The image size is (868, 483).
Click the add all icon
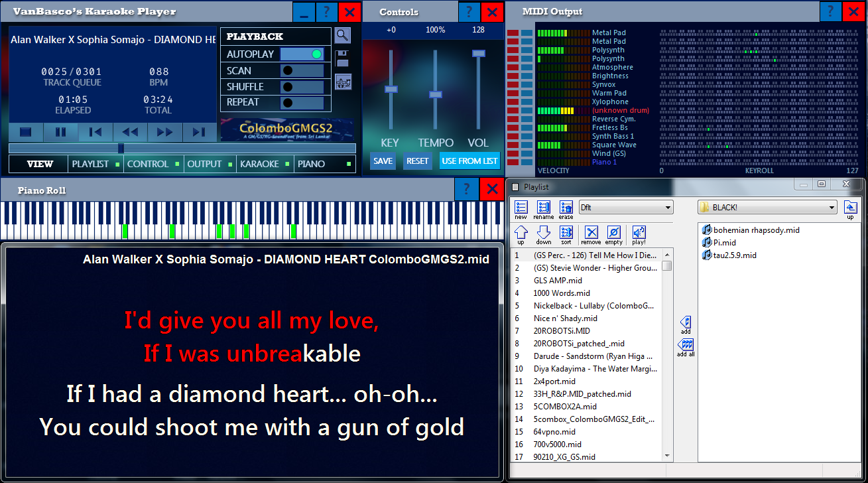[x=686, y=348]
